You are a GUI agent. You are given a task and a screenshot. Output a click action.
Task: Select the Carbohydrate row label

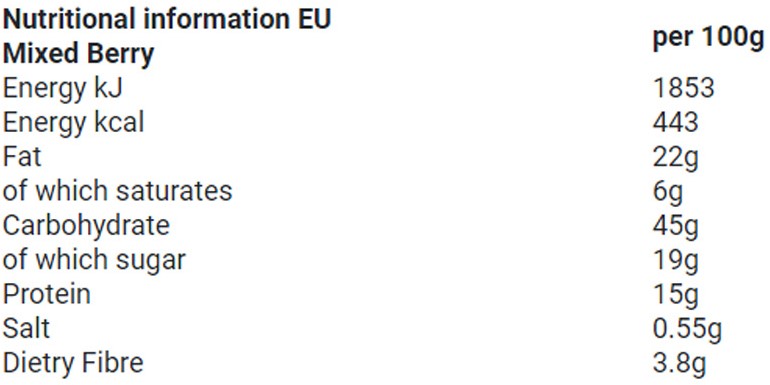click(86, 226)
